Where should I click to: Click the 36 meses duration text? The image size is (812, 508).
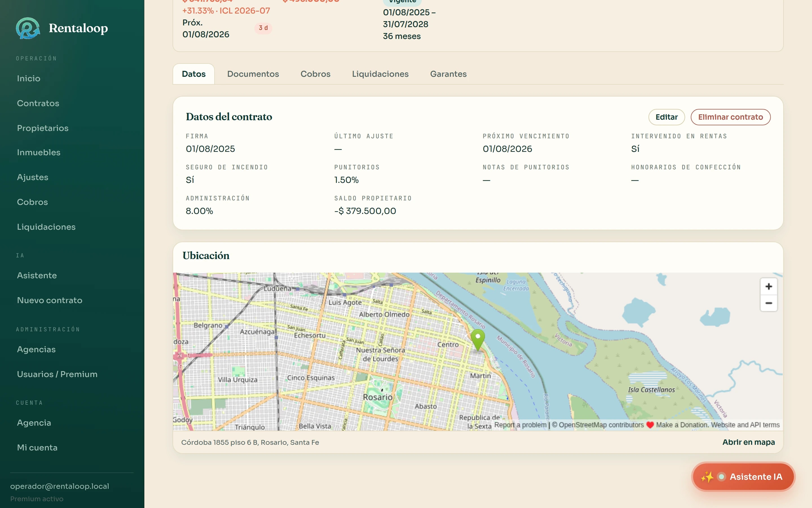pos(402,36)
